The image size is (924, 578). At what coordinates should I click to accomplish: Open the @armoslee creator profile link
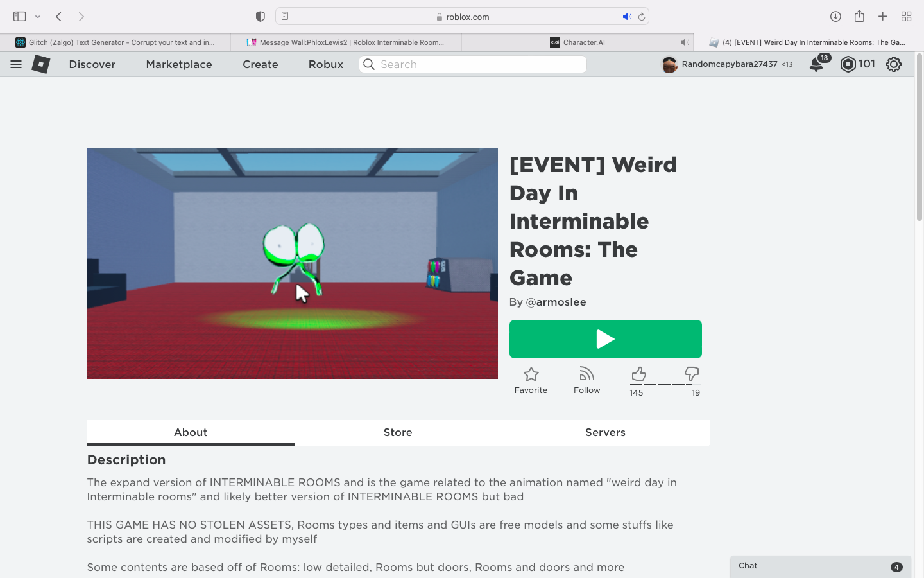[556, 302]
